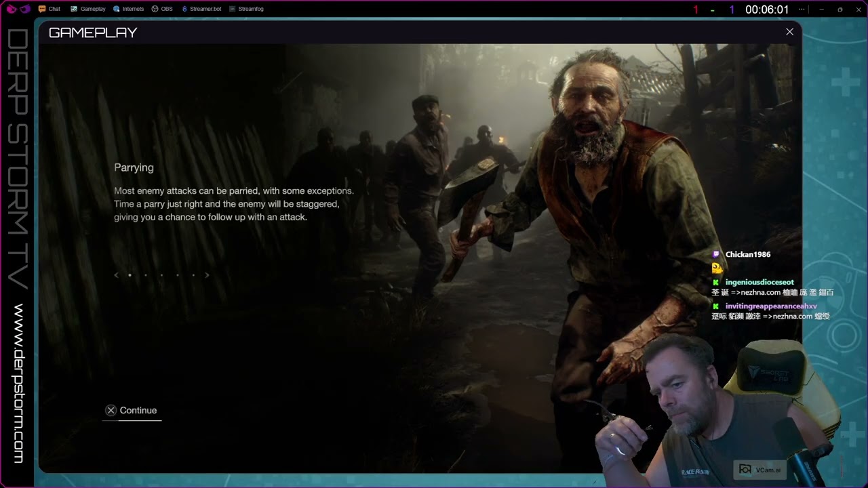This screenshot has width=868, height=488.
Task: Click the second purple app logo icon
Action: (x=25, y=9)
